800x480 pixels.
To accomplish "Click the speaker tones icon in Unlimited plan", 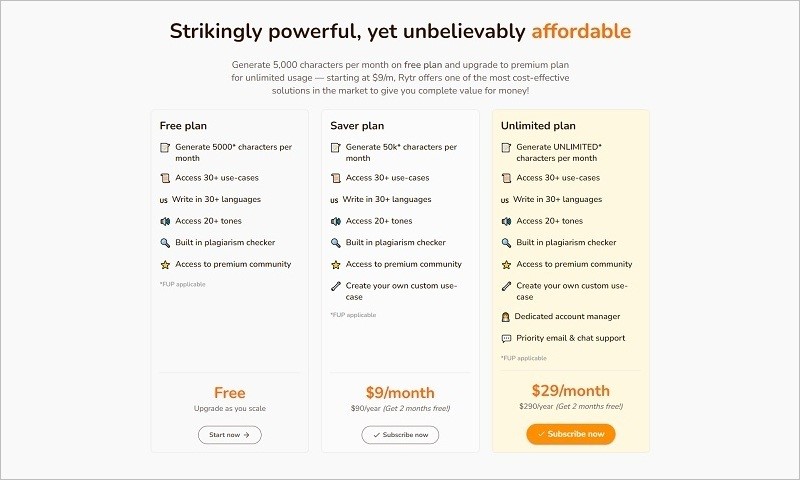I will coord(506,221).
